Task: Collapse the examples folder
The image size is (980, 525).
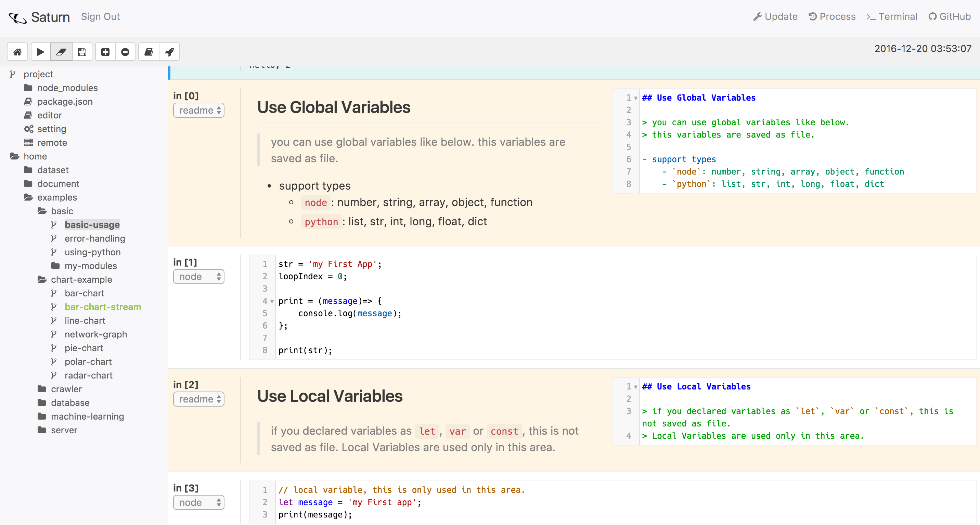Action: click(57, 197)
